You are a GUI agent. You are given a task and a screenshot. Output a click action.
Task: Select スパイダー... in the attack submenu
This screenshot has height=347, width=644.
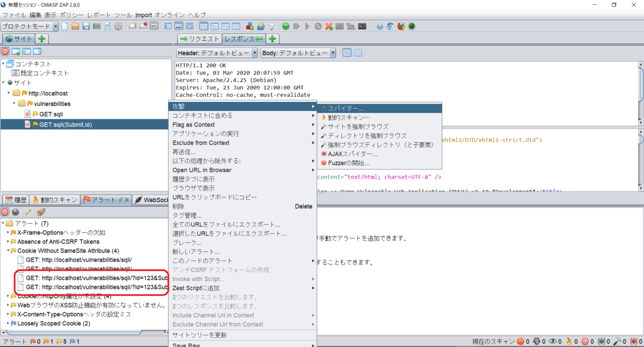pyautogui.click(x=380, y=108)
